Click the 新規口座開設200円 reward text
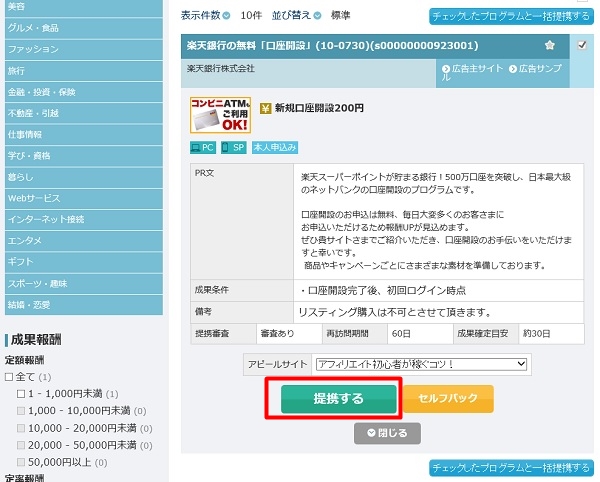This screenshot has height=482, width=600. pos(319,108)
